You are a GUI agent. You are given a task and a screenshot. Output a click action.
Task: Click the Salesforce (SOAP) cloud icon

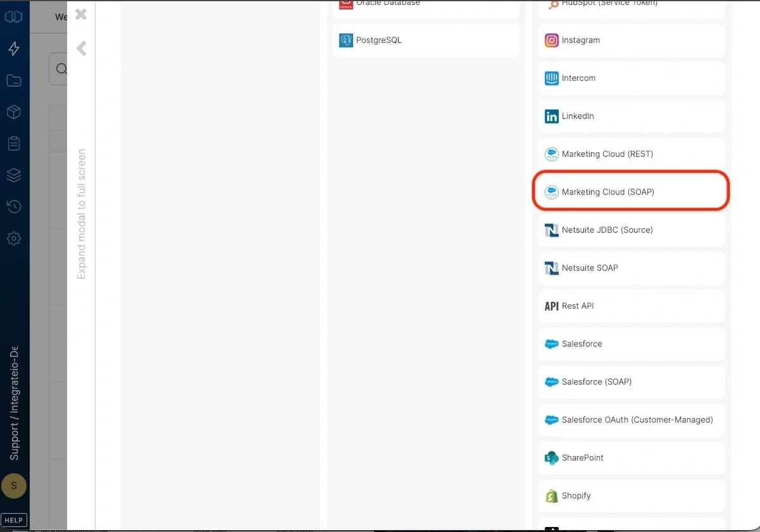tap(552, 383)
